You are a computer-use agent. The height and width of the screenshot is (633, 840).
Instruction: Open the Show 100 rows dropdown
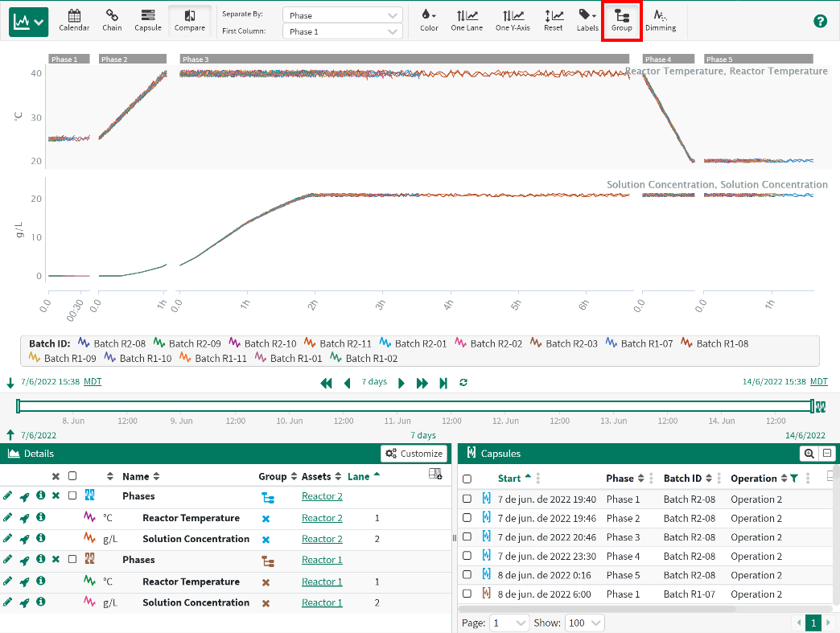click(x=586, y=623)
